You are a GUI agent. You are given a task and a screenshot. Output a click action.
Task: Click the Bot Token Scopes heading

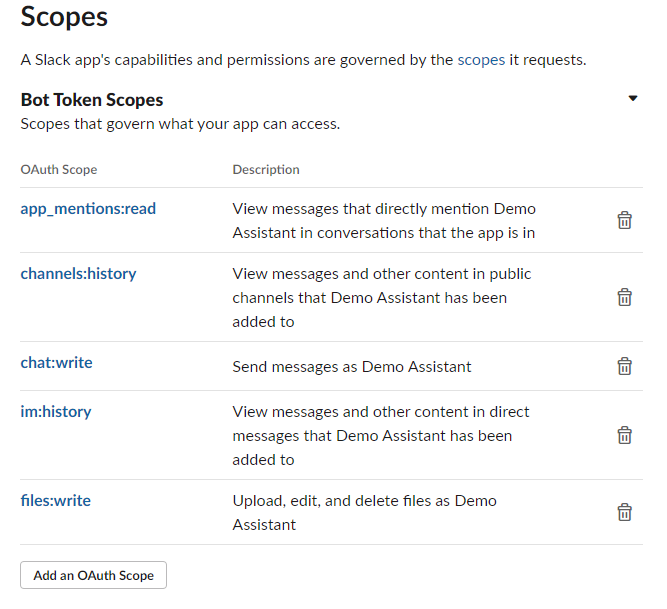[x=92, y=100]
